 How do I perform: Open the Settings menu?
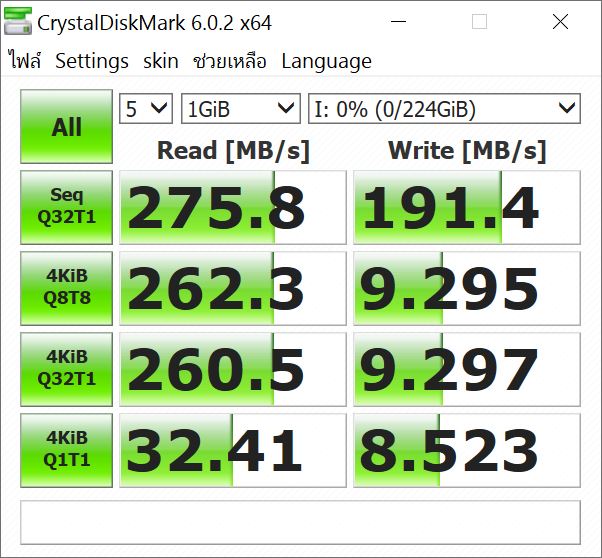92,61
